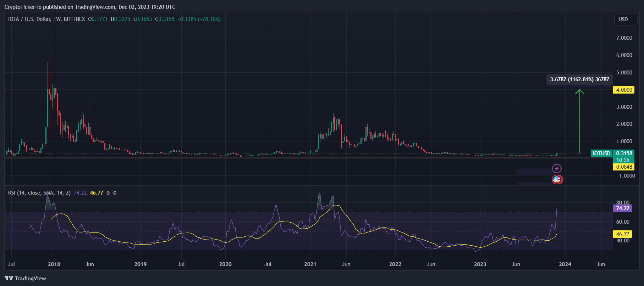Click the RSI indicator legend label
The image size is (644, 286).
tap(39, 193)
